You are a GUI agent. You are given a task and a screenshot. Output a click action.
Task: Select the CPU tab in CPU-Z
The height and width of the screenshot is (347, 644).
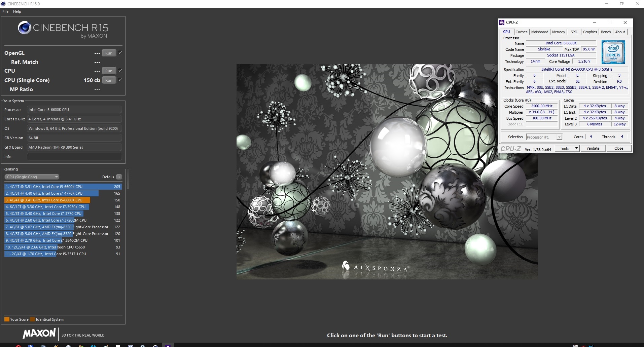pyautogui.click(x=506, y=32)
